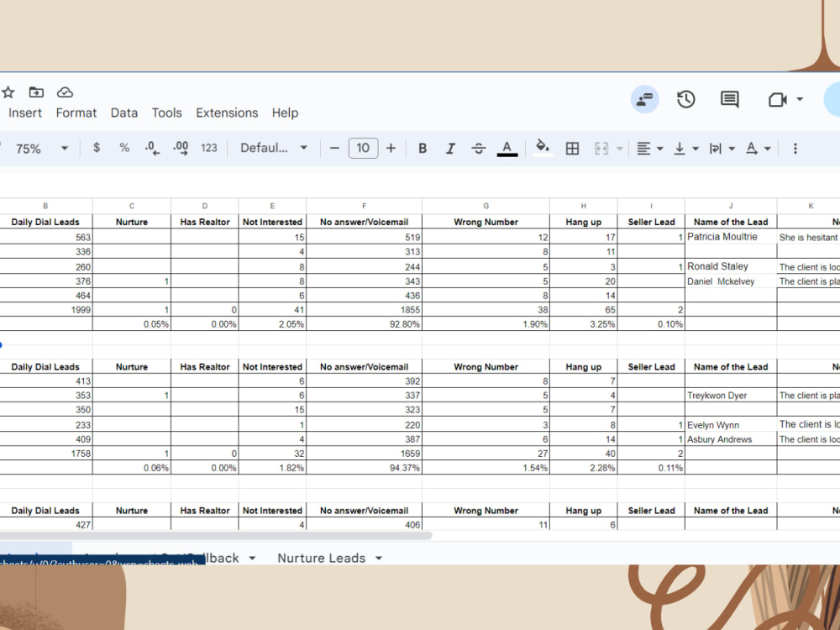Screen dimensions: 840x630
Task: Increase decimal places
Action: point(181,148)
